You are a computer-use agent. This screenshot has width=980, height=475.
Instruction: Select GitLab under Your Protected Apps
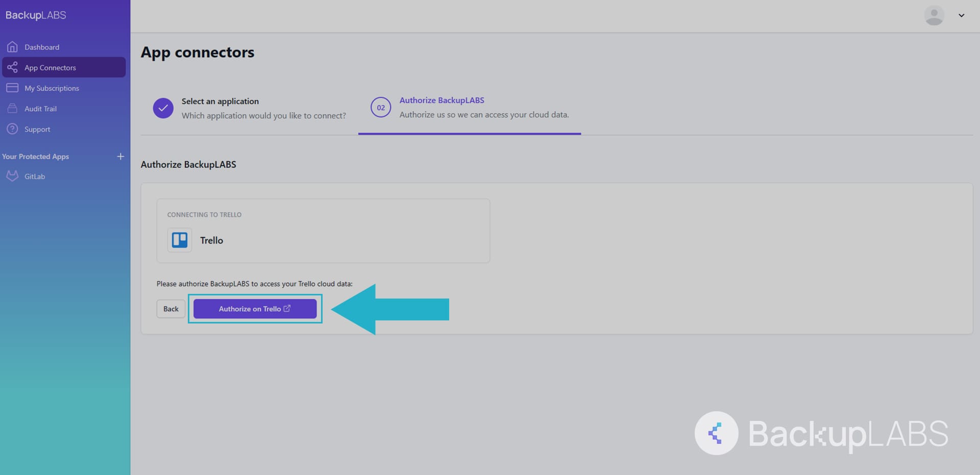(64, 176)
